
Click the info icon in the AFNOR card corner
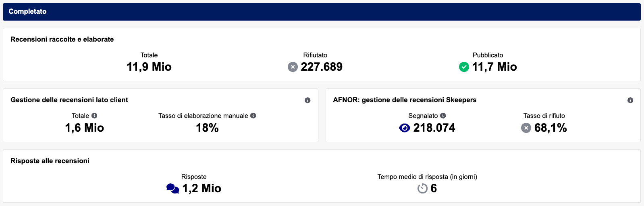630,100
